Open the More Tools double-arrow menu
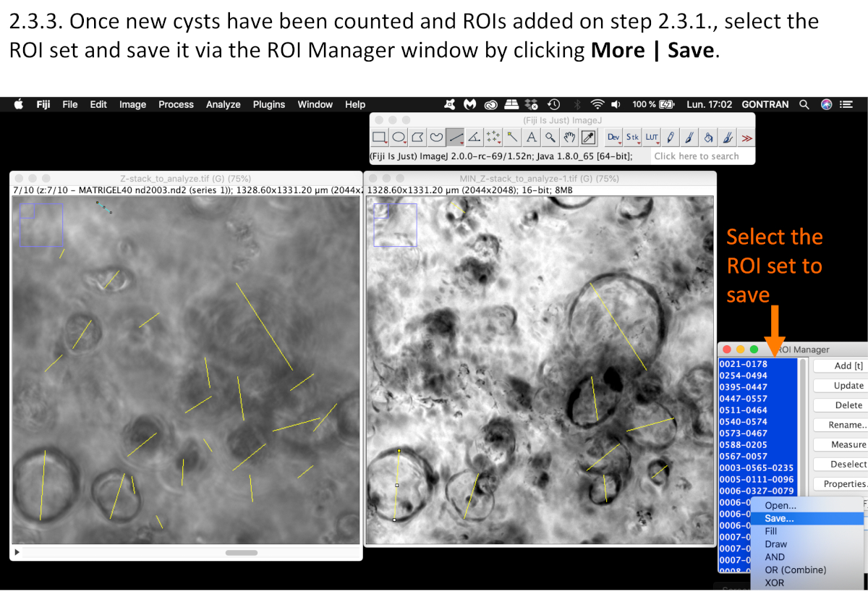Screen dimensions: 868x605 pyautogui.click(x=746, y=137)
